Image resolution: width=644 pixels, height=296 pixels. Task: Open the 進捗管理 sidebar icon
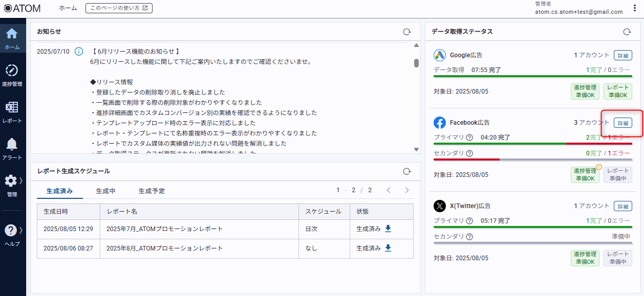coord(12,72)
